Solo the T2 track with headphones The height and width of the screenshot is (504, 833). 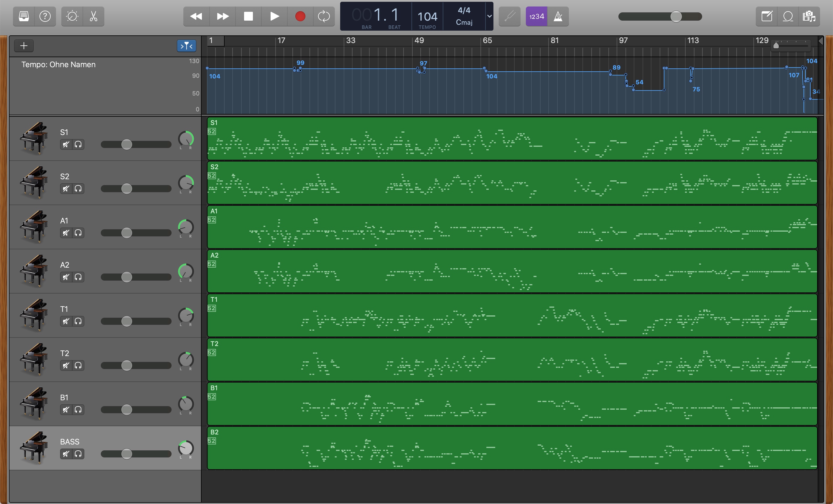[x=78, y=365]
